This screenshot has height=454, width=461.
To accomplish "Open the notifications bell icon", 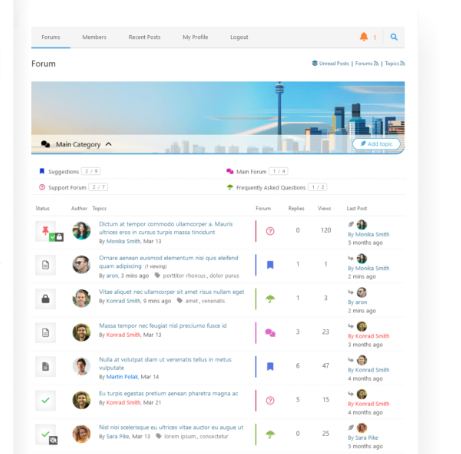I will [364, 37].
